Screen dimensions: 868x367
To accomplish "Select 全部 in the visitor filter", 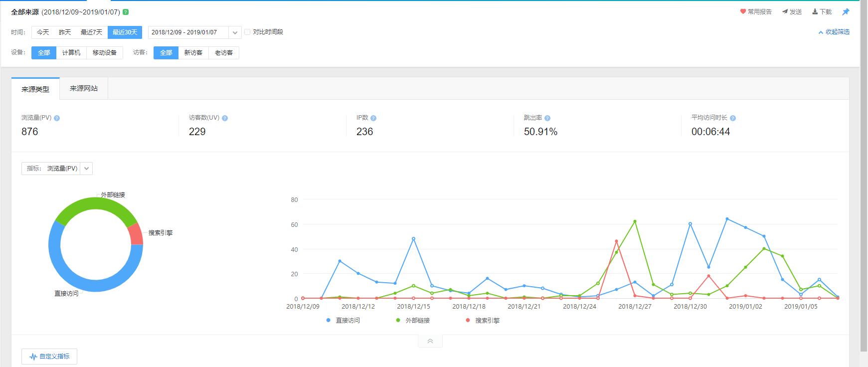I will [x=166, y=53].
